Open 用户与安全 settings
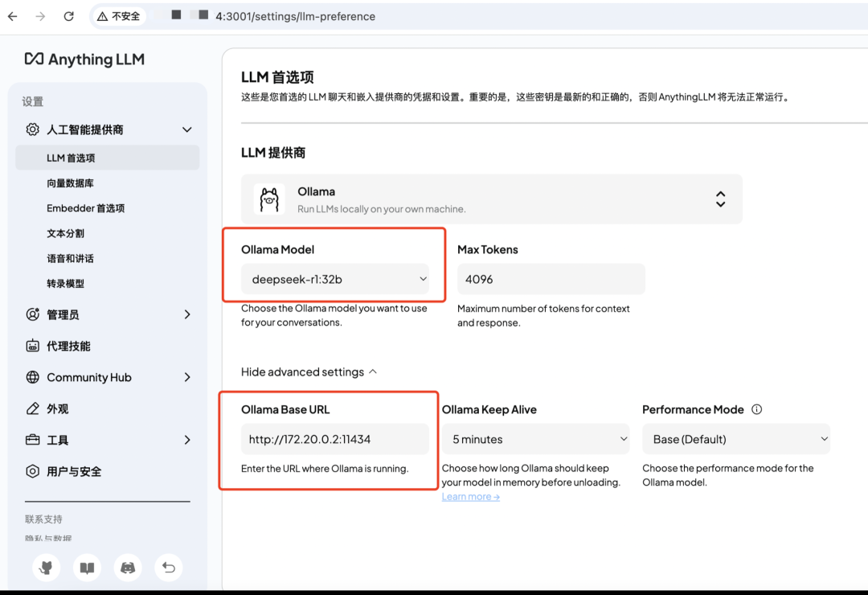 click(74, 471)
